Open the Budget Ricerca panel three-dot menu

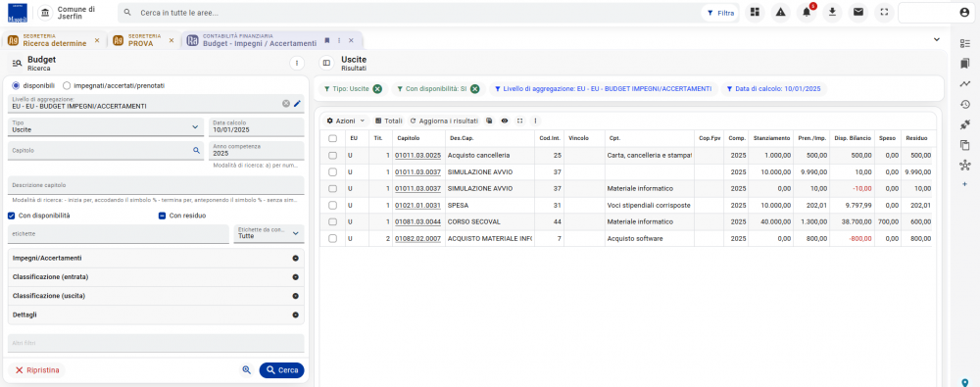coord(297,63)
